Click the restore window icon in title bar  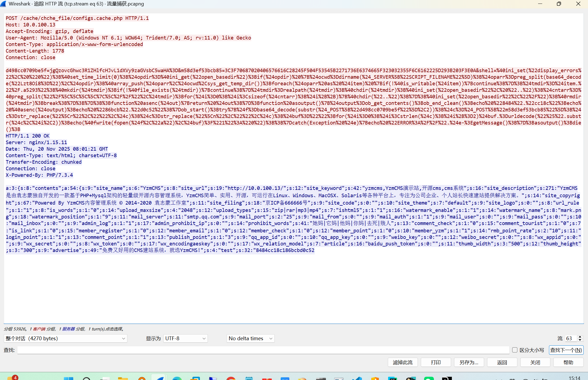pyautogui.click(x=559, y=4)
